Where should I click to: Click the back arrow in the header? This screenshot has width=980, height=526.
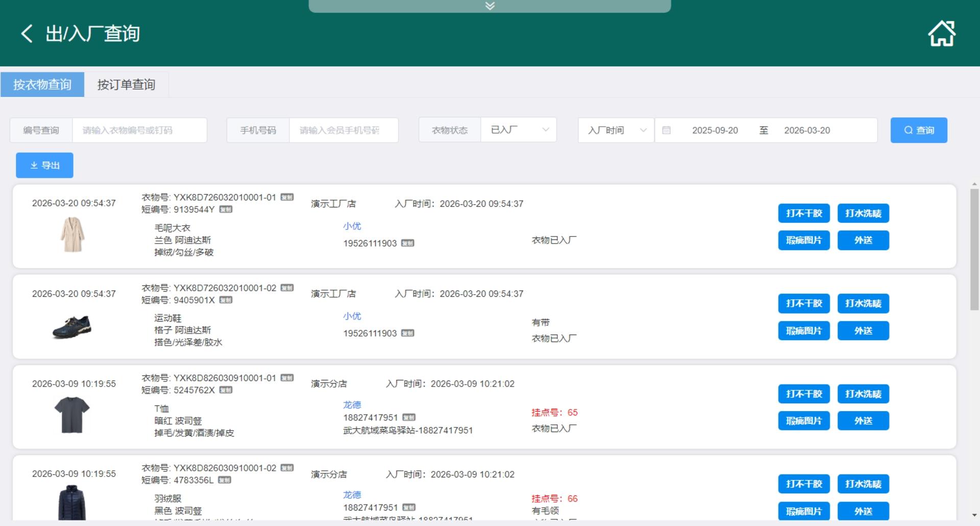coord(27,34)
